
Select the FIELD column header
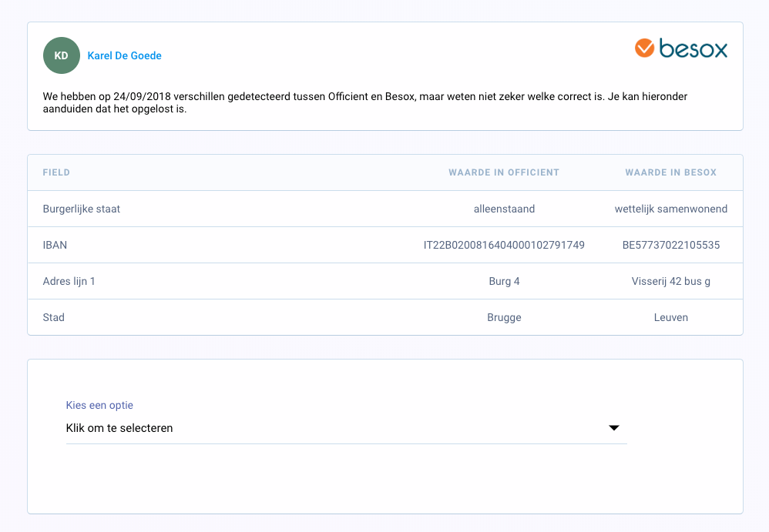click(56, 172)
